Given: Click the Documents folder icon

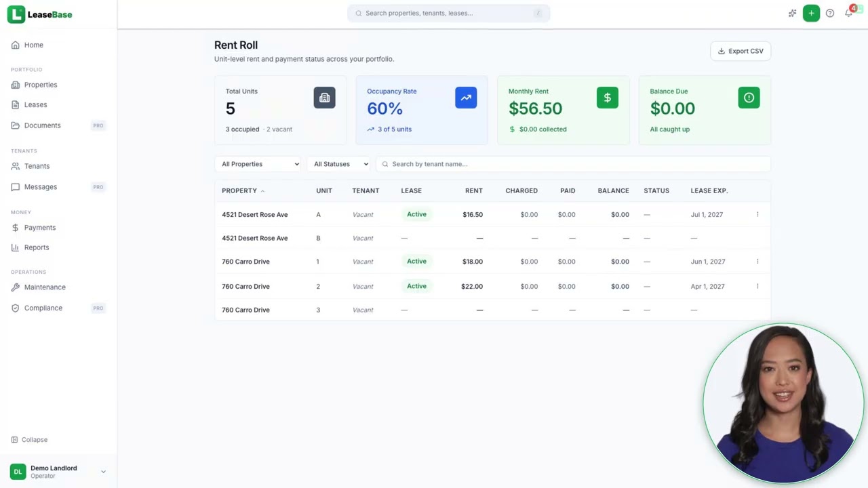Looking at the screenshot, I should [15, 125].
